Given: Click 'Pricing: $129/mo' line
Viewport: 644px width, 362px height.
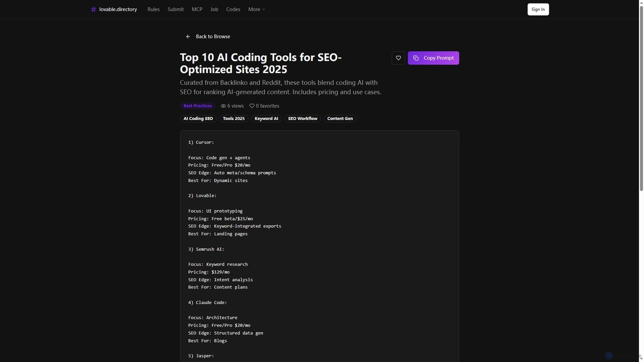Looking at the screenshot, I should point(209,272).
